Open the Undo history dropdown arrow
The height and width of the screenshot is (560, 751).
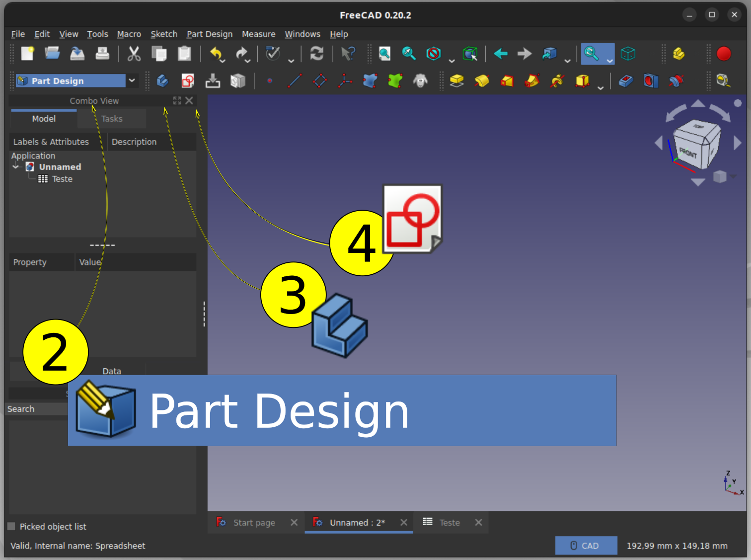tap(223, 60)
